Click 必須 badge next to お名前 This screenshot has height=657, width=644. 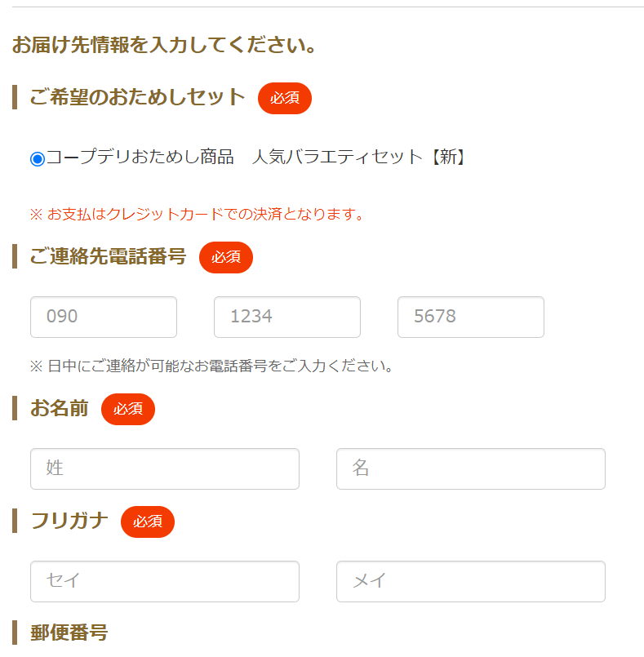(128, 409)
